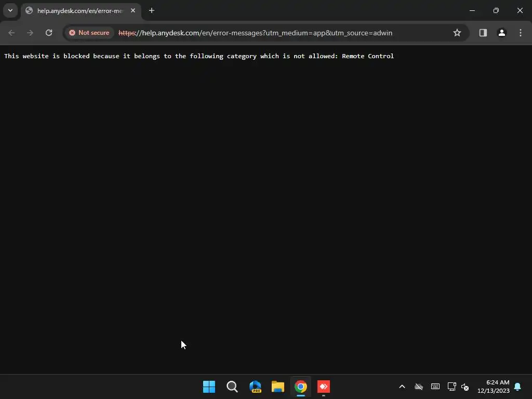Expand the hidden system tray icons

[402, 387]
